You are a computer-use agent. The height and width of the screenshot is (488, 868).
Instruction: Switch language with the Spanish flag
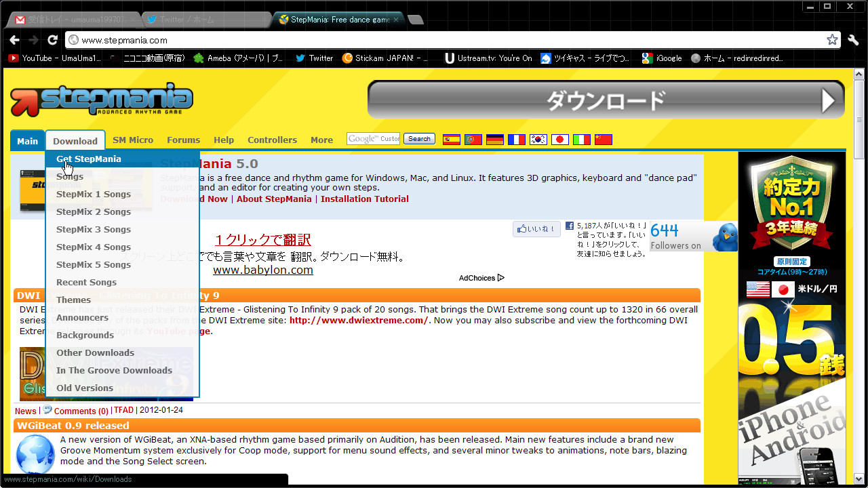[452, 140]
